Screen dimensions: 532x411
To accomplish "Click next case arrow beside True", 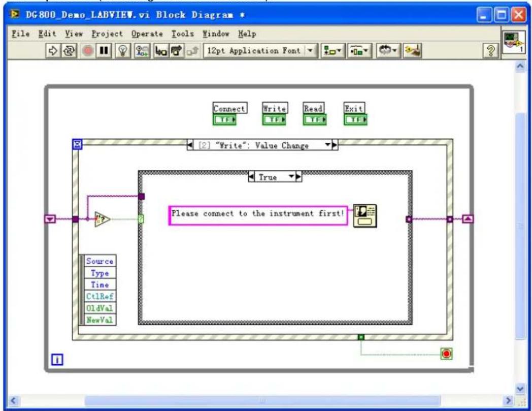I will (x=298, y=177).
